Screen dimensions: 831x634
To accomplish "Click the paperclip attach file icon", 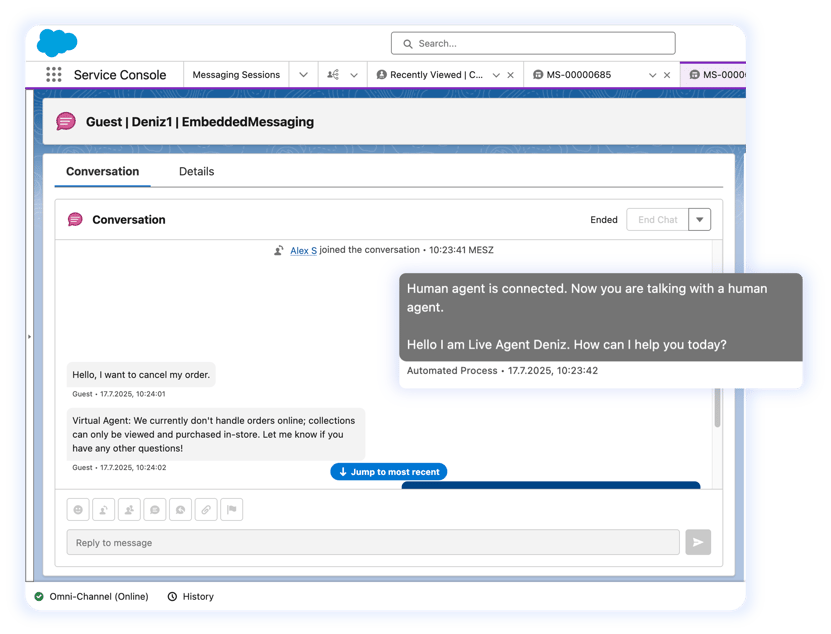I will 206,510.
